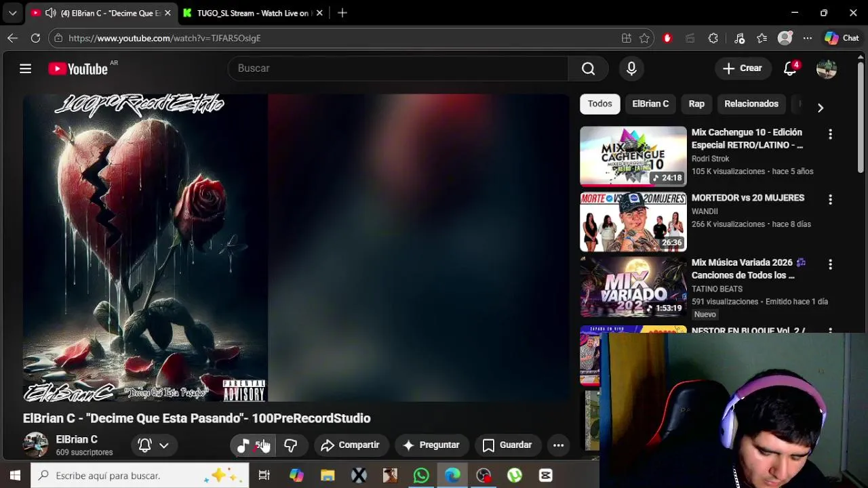
Task: Click the ElBrian C channel avatar
Action: (36, 445)
